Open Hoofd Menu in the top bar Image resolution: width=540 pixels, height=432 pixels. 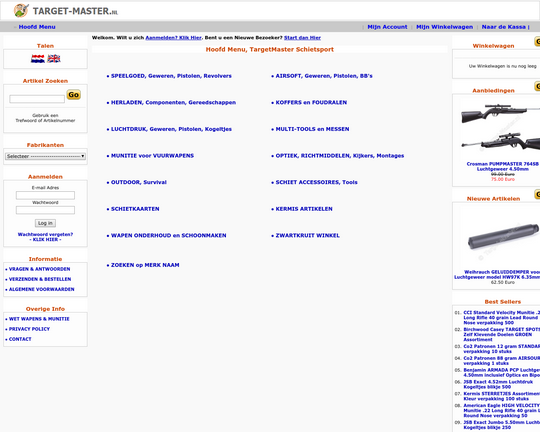click(x=37, y=27)
